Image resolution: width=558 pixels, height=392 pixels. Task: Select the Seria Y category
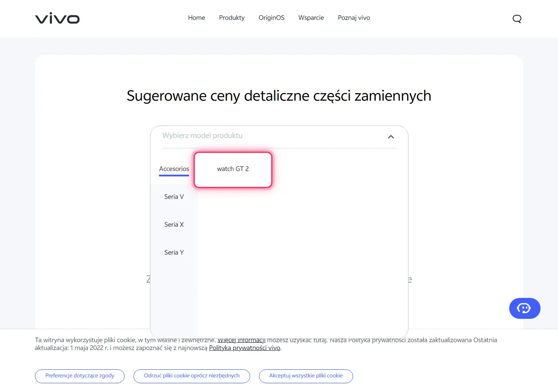(174, 253)
